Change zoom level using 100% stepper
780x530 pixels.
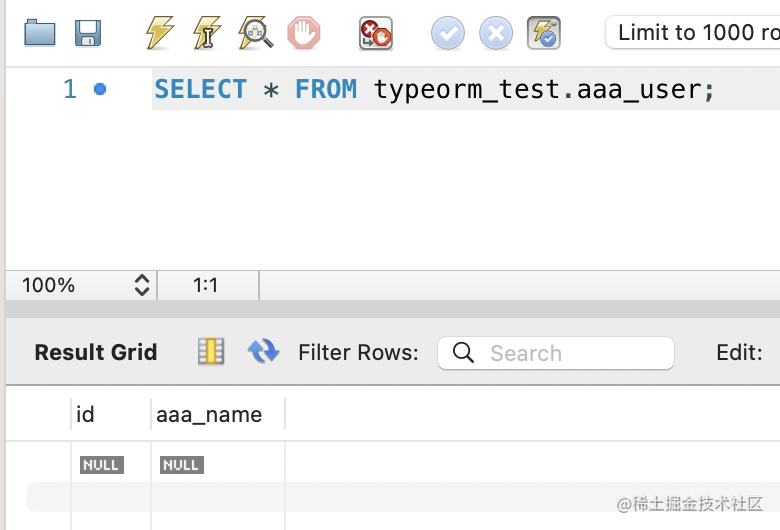point(141,285)
